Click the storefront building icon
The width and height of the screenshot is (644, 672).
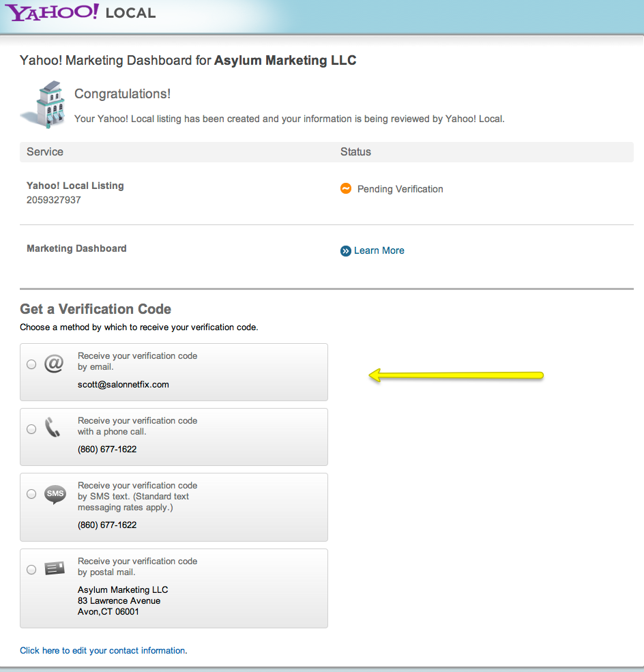click(x=43, y=105)
